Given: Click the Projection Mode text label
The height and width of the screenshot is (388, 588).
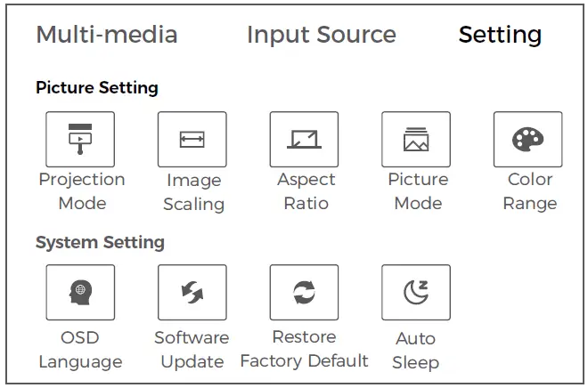Looking at the screenshot, I should click(x=81, y=191).
